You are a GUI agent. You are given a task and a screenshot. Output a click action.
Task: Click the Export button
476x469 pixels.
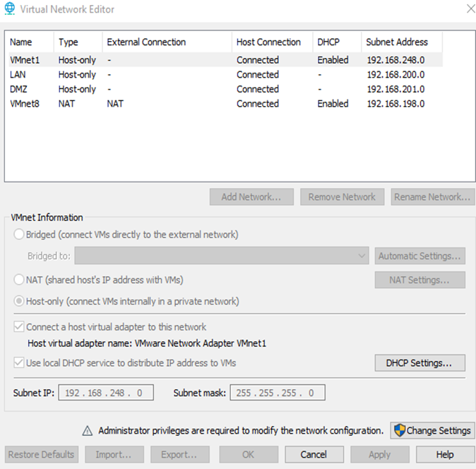click(179, 454)
